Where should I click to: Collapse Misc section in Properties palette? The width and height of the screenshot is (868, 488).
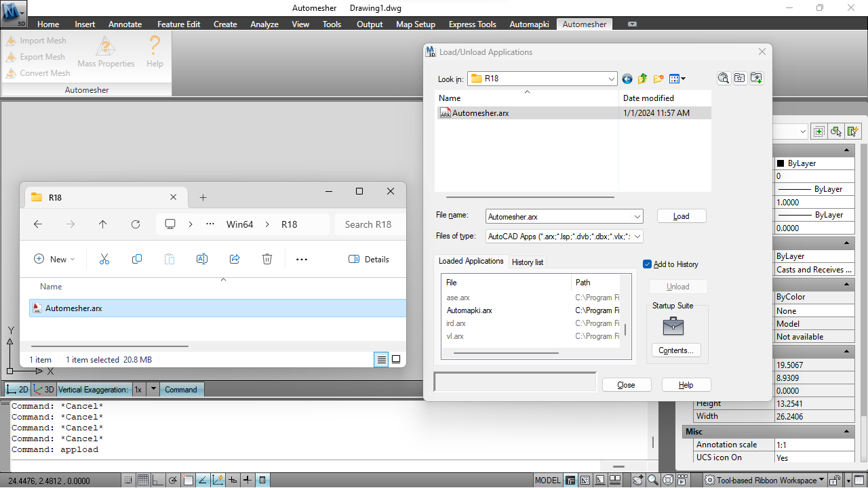click(x=847, y=432)
